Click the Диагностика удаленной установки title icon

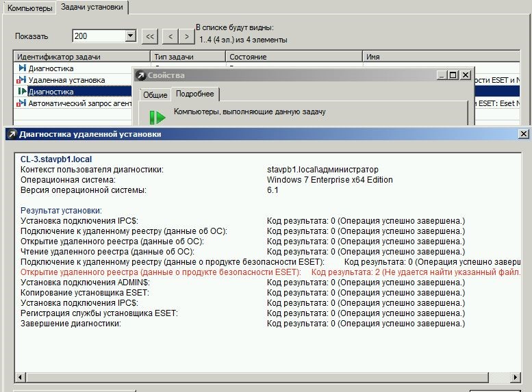point(12,134)
